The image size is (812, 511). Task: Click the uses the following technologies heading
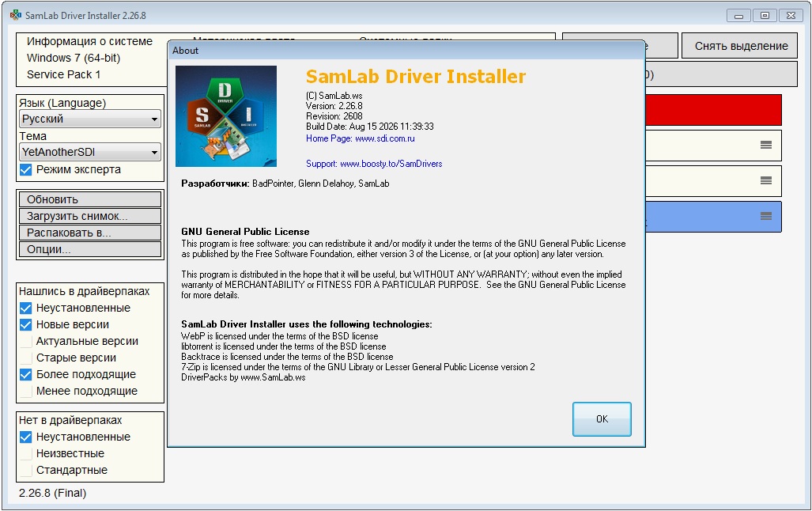pyautogui.click(x=307, y=324)
